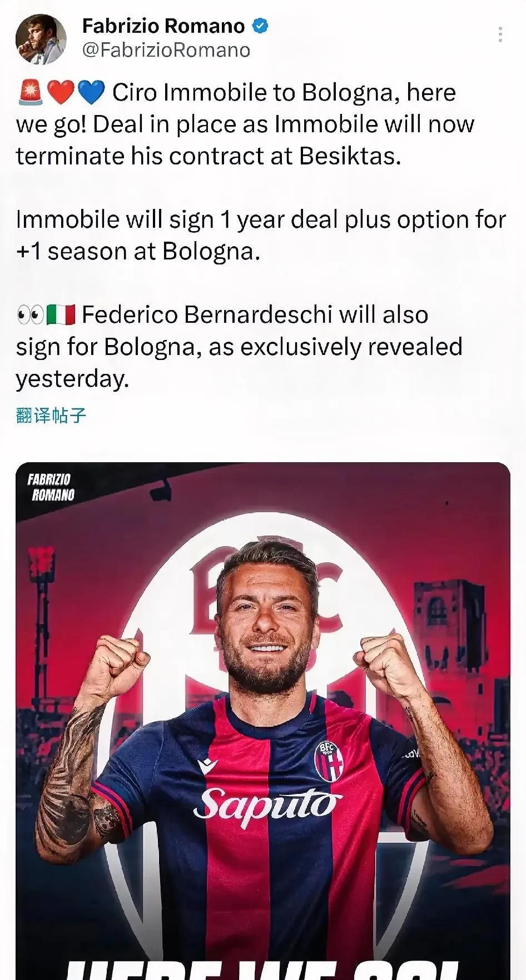
Task: Translate the post via 翻译帖子
Action: [51, 415]
